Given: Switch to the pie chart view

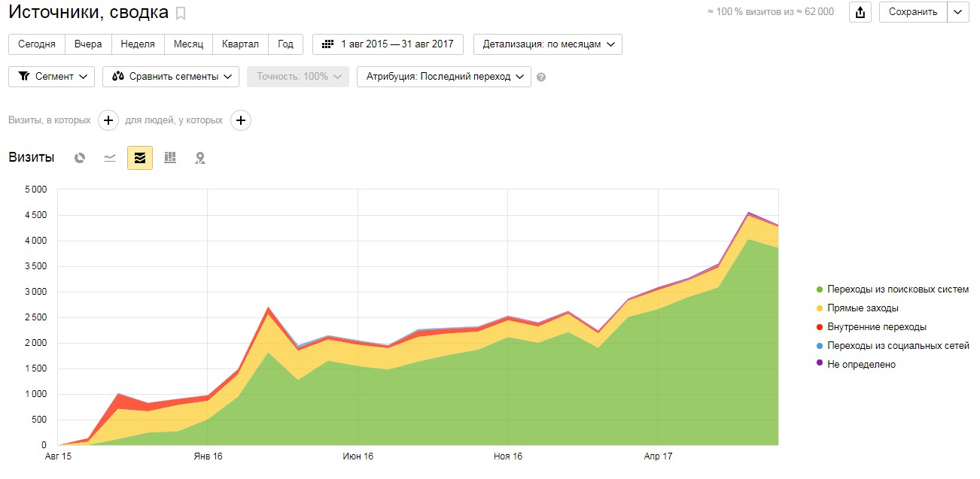Looking at the screenshot, I should (x=80, y=158).
